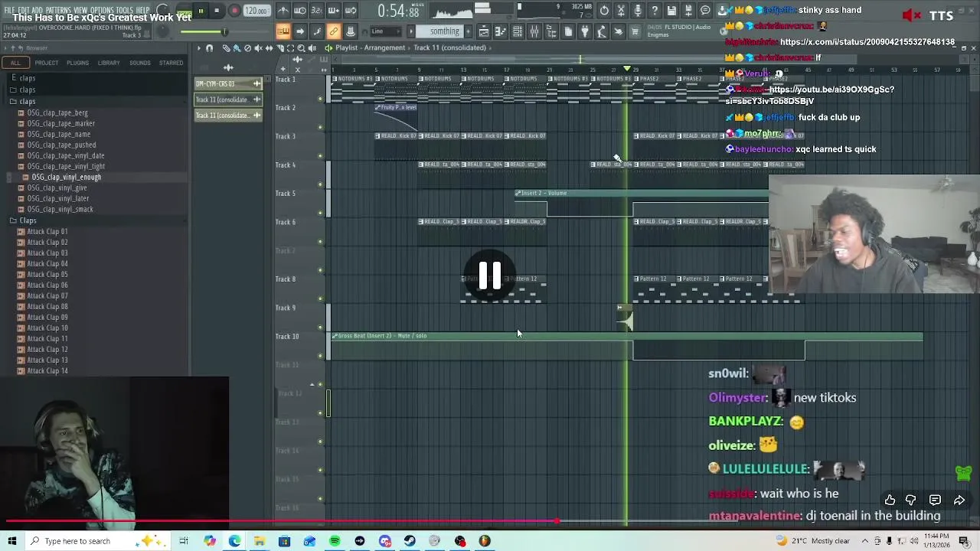Viewport: 980px width, 551px height.
Task: Click the large video pause overlay
Action: point(490,275)
